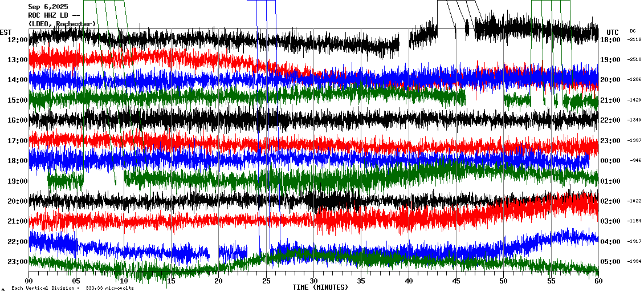Click the TIME (MINUTES) axis title
Image resolution: width=644 pixels, height=296 pixels.
click(x=320, y=287)
